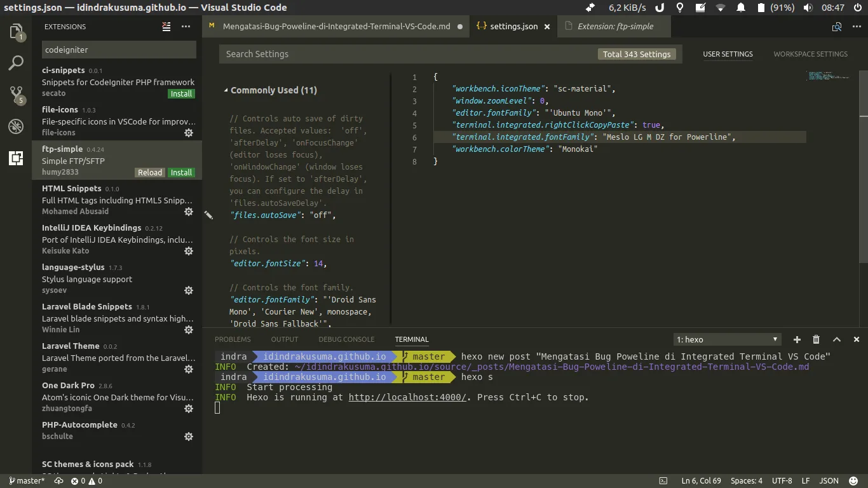Open the gear menu for Laravel Blade Snippets
Screen dimensions: 868x488
click(x=189, y=330)
